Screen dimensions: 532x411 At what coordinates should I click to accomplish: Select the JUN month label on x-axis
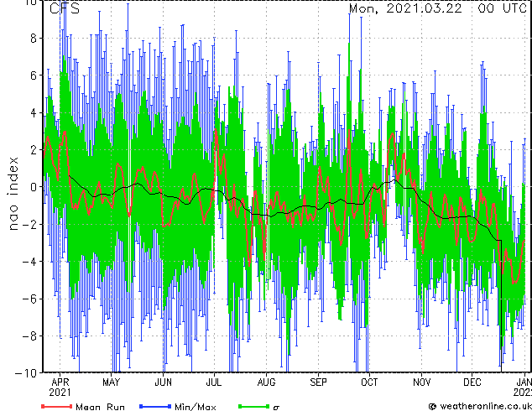(x=163, y=382)
